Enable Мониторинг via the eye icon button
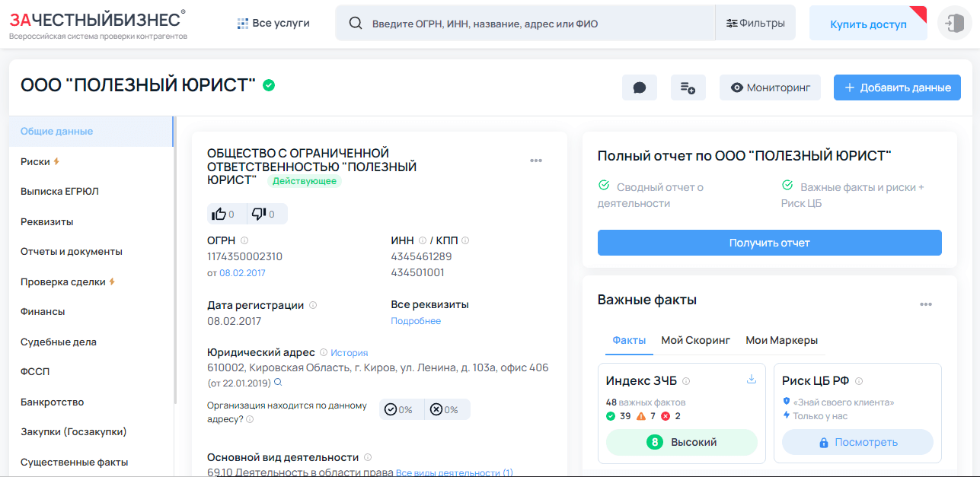The width and height of the screenshot is (980, 477). click(769, 87)
